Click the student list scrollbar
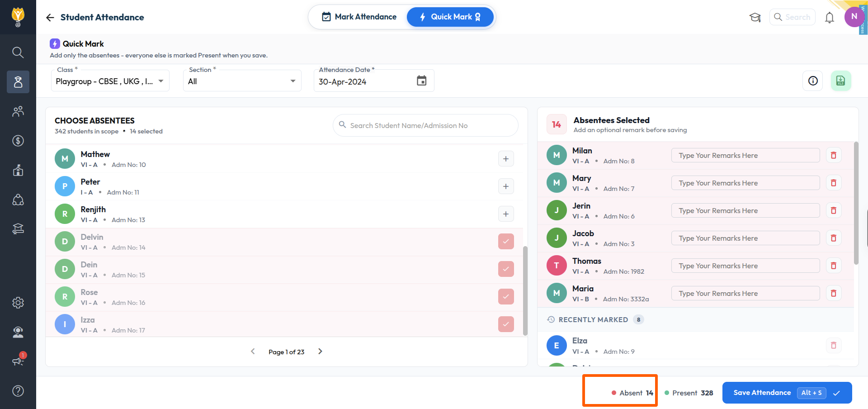 525,290
